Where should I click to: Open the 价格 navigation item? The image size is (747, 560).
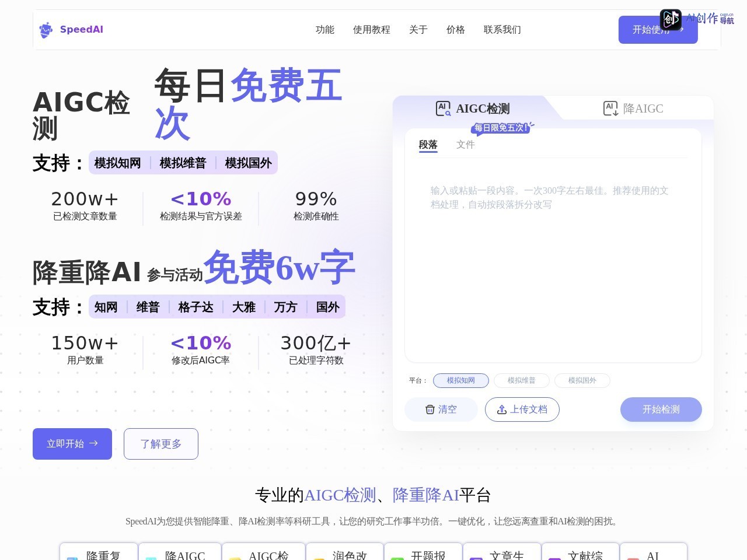[x=456, y=30]
